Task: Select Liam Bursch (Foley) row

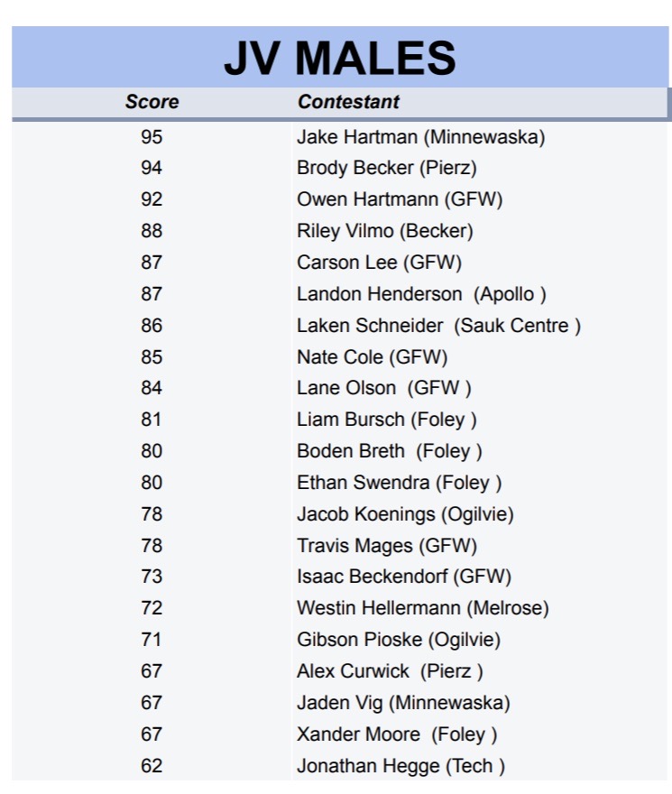Action: click(x=386, y=420)
